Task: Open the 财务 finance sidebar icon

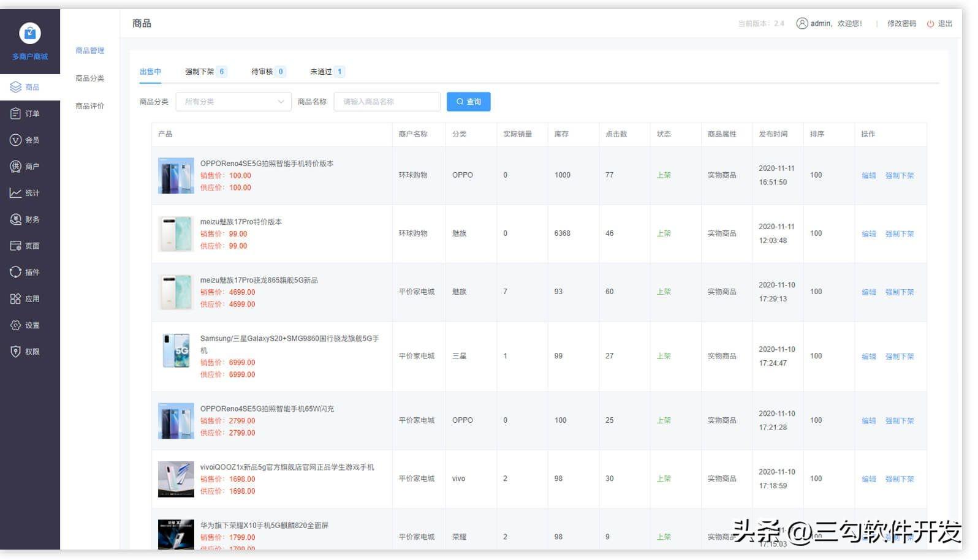Action: tap(15, 219)
